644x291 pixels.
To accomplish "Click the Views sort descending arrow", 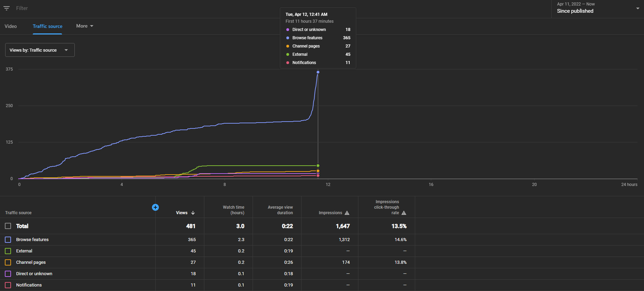I will (193, 213).
